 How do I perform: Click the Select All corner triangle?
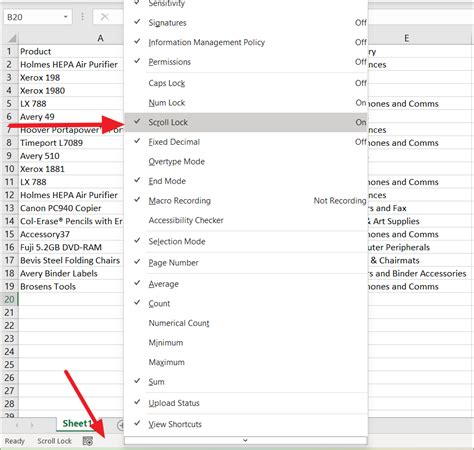click(12, 38)
